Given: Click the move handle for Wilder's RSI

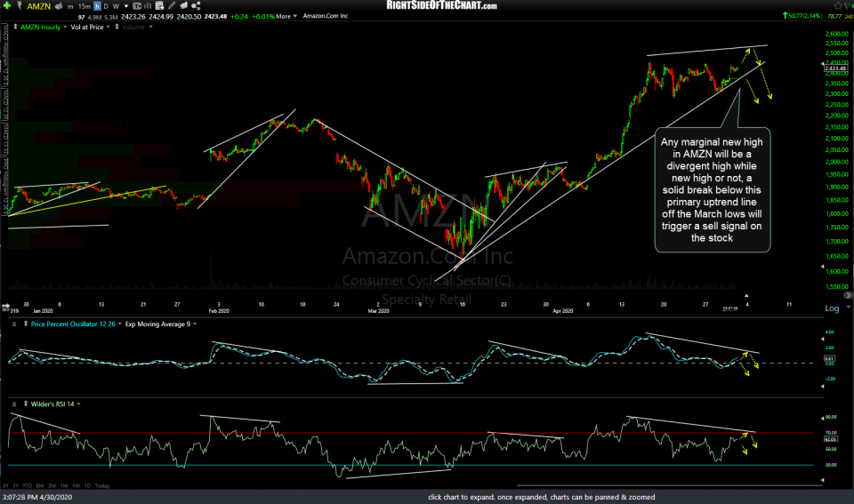Looking at the screenshot, I should click(x=26, y=404).
